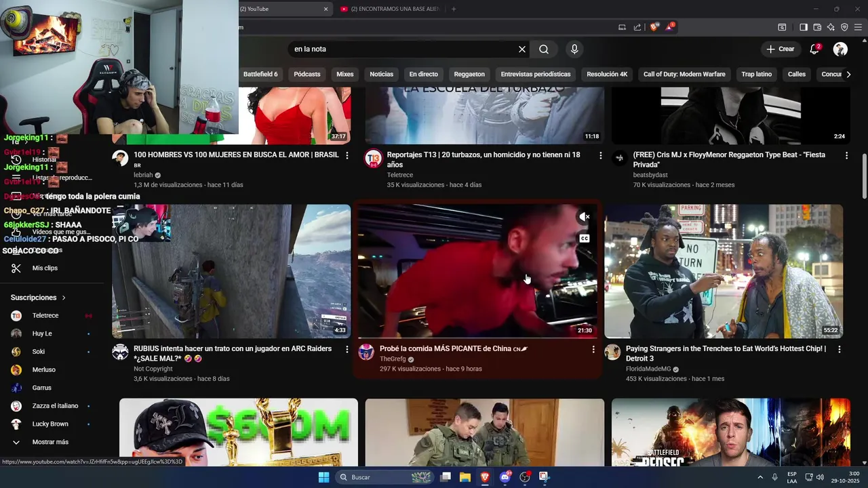Open new browser tab with plus button
Screen dimensions: 868x488
[x=454, y=9]
